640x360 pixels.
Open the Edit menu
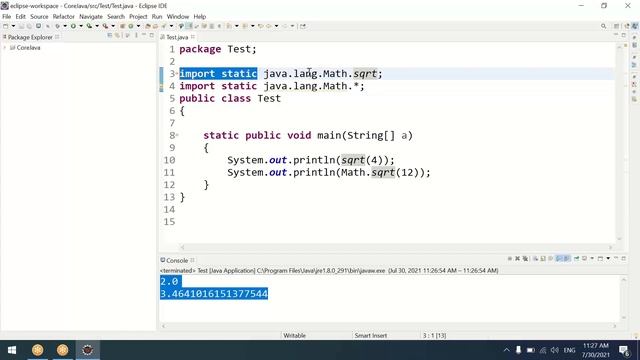pos(20,17)
